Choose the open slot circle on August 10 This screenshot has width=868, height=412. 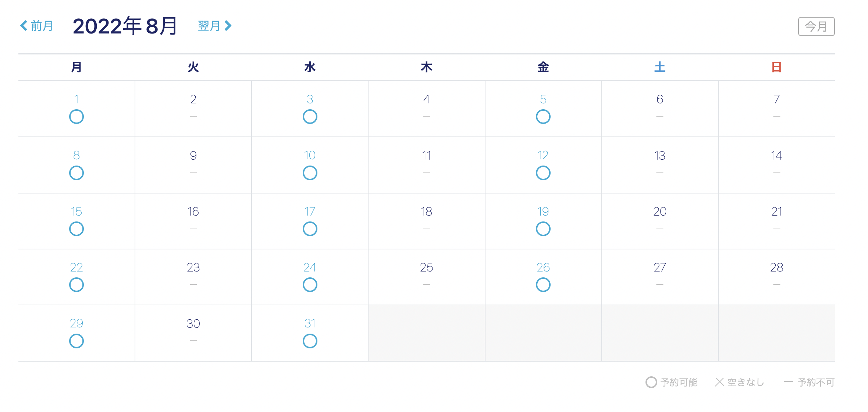coord(310,173)
